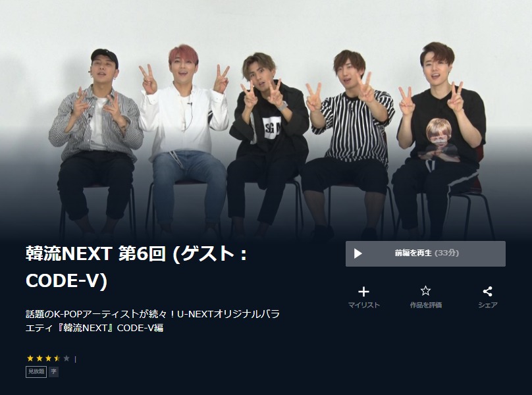Screen dimensions: 532x395
Task: Click the 見放題 badge
Action: click(x=36, y=371)
